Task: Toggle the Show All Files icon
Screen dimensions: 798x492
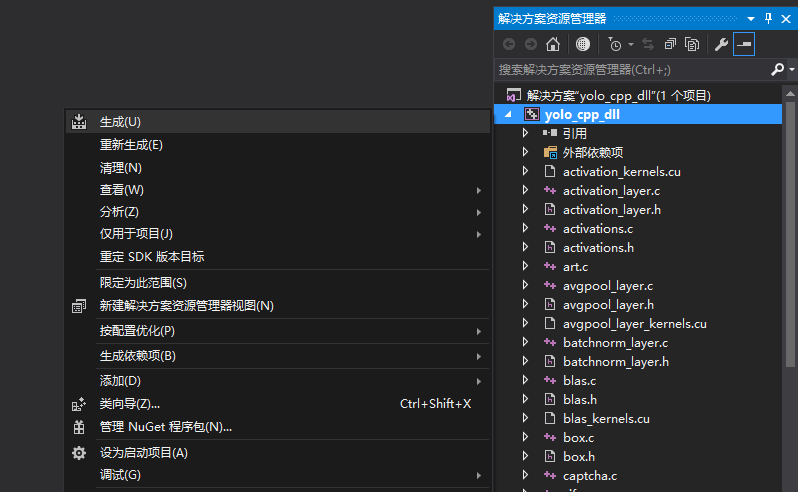Action: point(692,44)
